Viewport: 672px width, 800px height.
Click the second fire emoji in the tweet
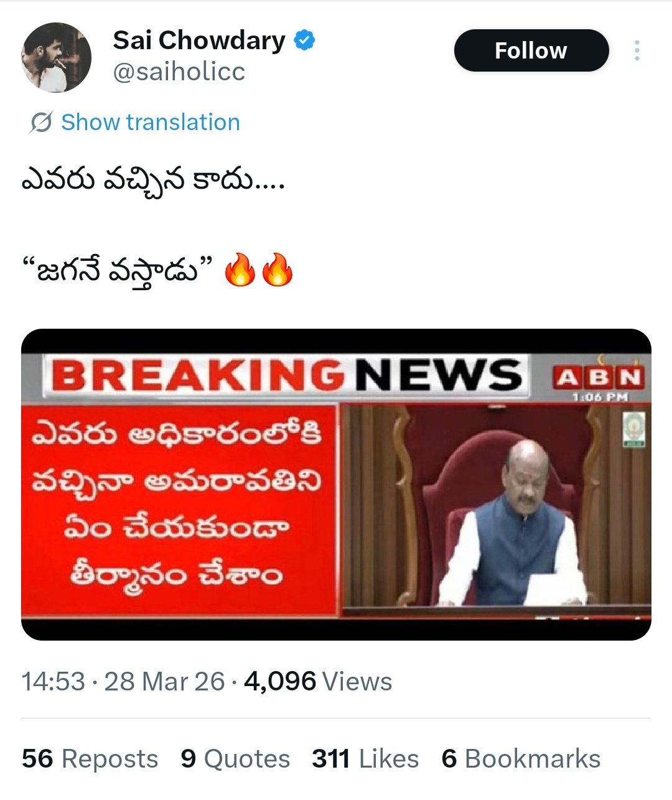coord(277,270)
